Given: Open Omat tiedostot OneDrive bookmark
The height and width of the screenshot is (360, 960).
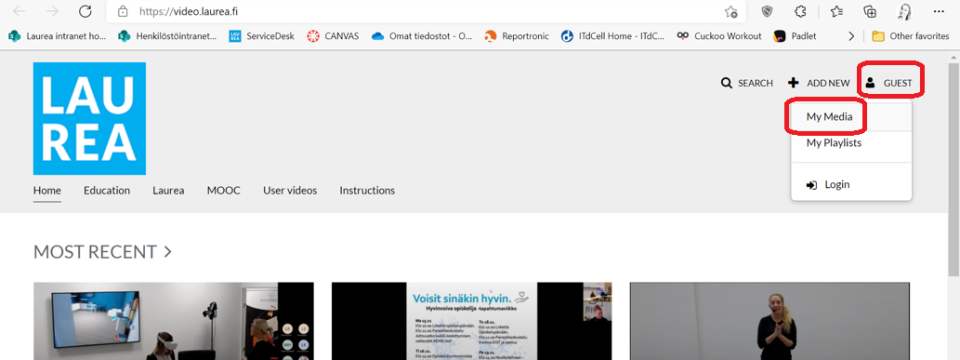Looking at the screenshot, I should [x=422, y=36].
